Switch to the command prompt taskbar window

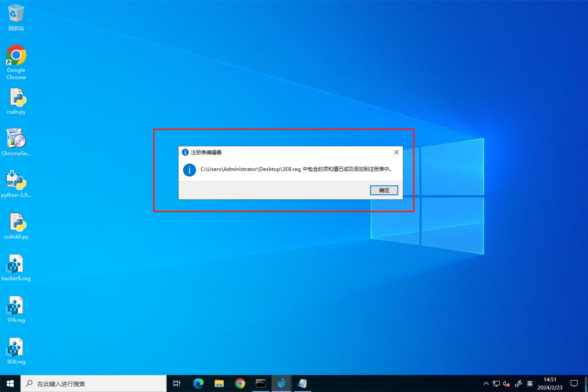coord(261,383)
